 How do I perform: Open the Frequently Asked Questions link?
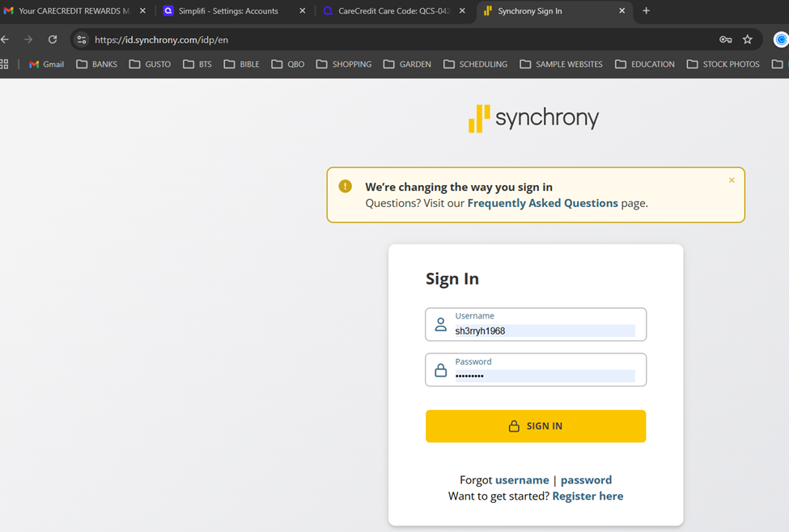click(542, 203)
